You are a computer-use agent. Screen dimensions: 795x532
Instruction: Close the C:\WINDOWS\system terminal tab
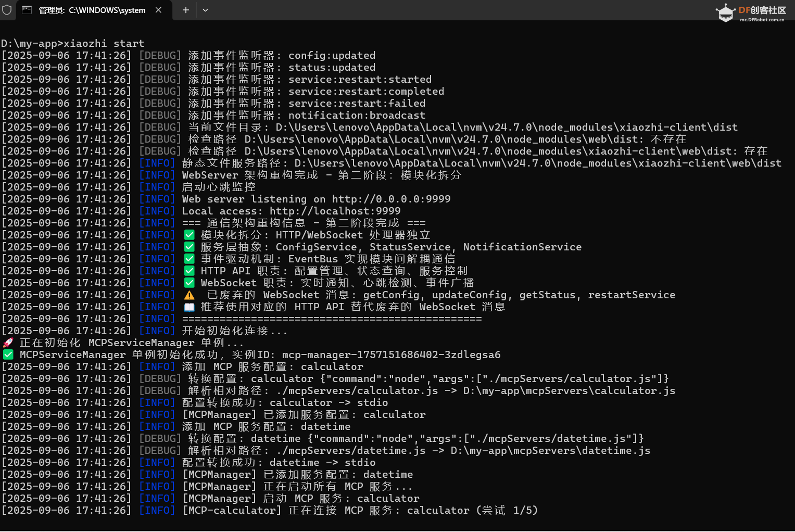pos(159,10)
